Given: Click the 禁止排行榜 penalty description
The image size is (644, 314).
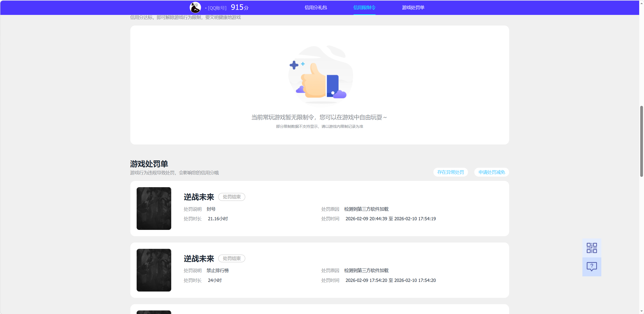Looking at the screenshot, I should coord(218,271).
